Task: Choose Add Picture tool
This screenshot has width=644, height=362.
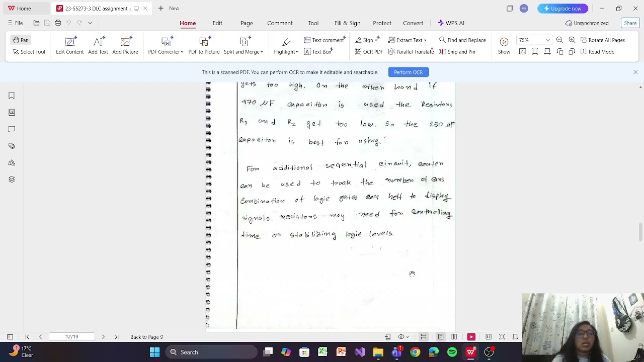Action: click(125, 45)
